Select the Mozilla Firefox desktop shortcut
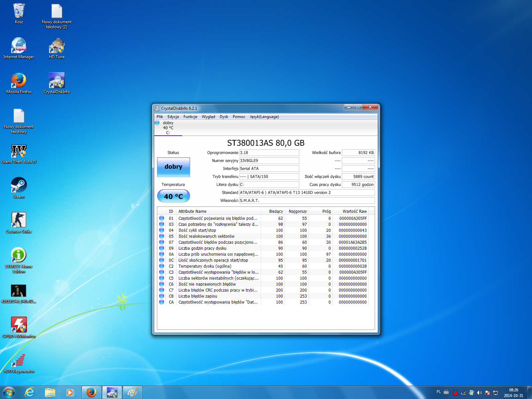 [x=19, y=83]
